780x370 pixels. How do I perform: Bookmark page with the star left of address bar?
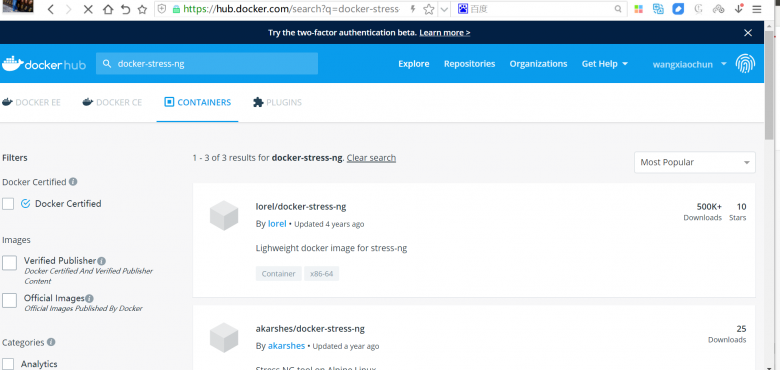[142, 9]
